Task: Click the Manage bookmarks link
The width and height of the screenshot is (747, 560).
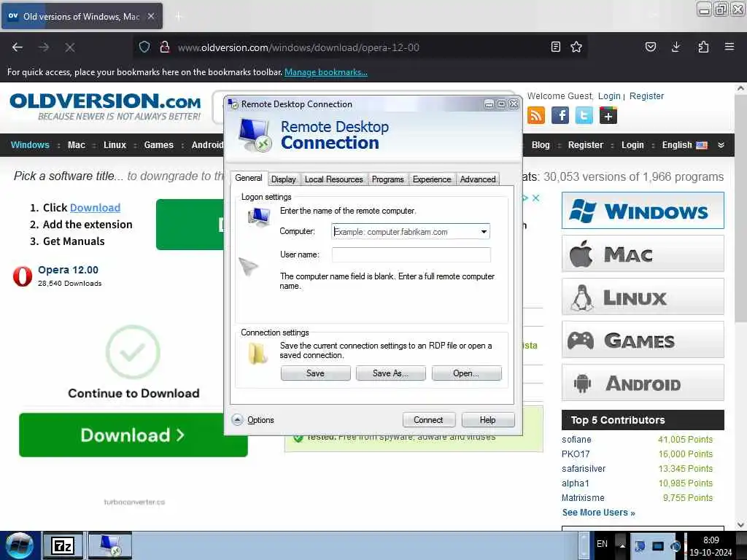Action: click(326, 72)
